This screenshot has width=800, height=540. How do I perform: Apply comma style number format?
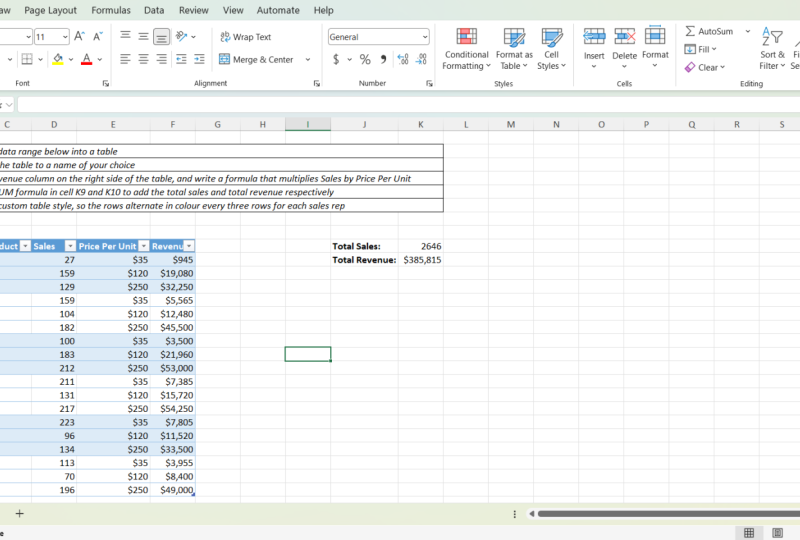tap(383, 59)
